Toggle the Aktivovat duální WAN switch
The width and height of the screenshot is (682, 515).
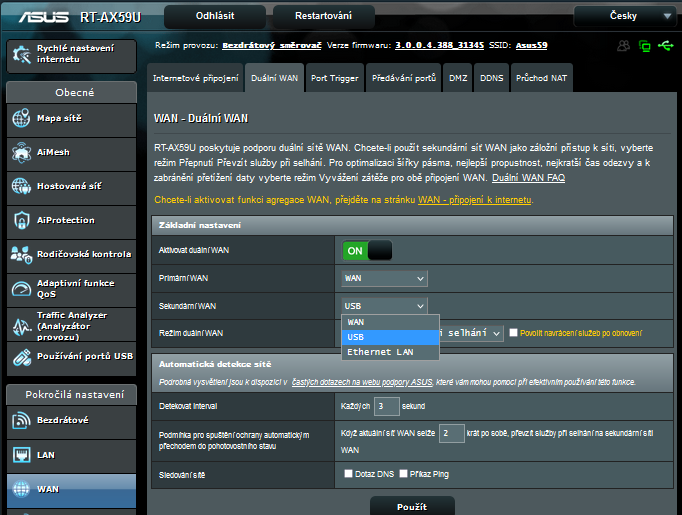click(367, 250)
